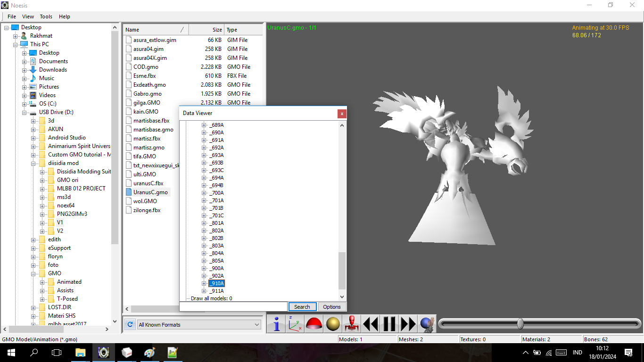
Task: Close the Data Viewer window
Action: coord(342,114)
